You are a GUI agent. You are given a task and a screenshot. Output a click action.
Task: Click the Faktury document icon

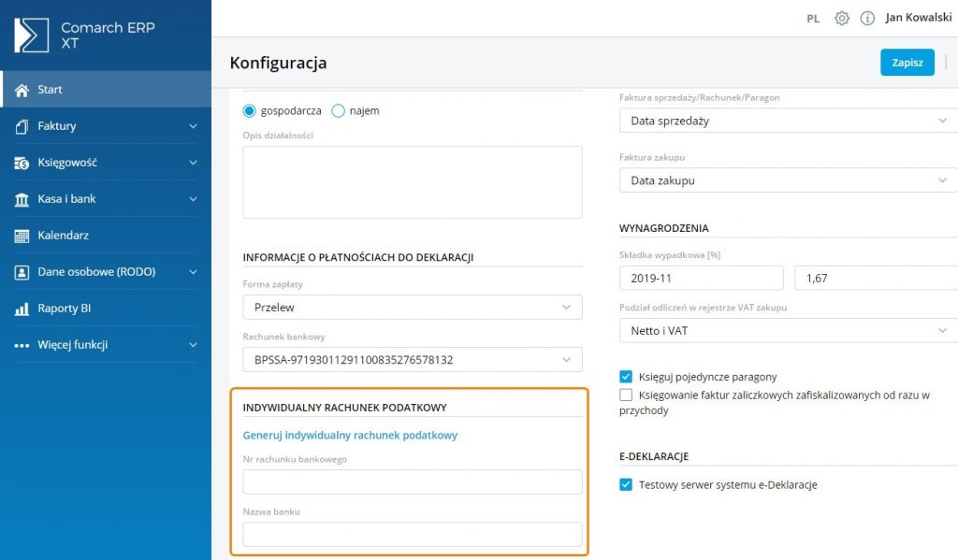(22, 126)
